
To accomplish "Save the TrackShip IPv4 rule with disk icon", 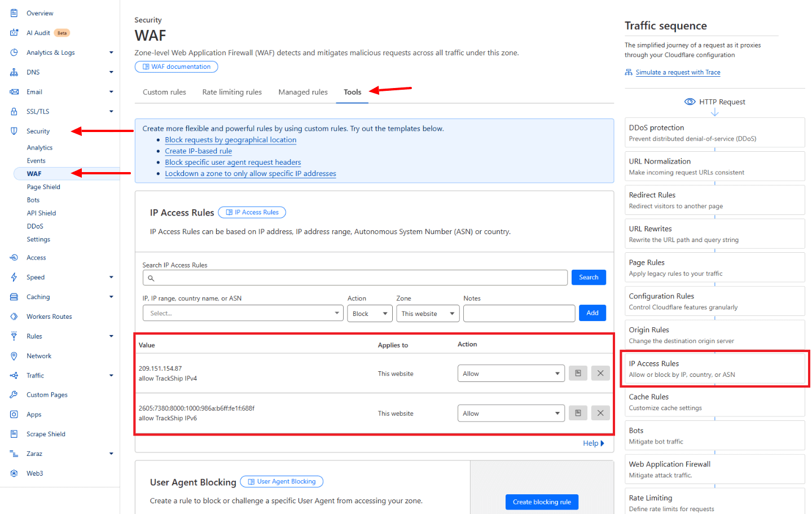I will click(577, 373).
